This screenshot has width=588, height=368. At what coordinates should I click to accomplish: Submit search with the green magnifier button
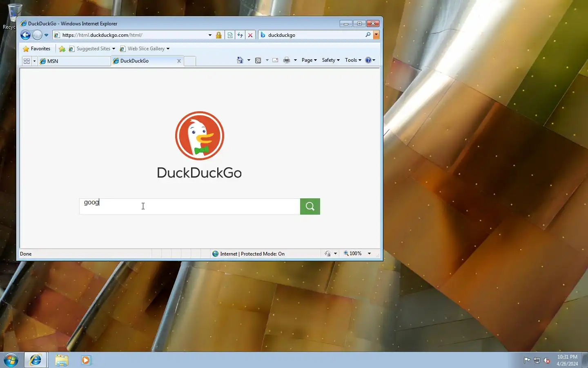[310, 206]
